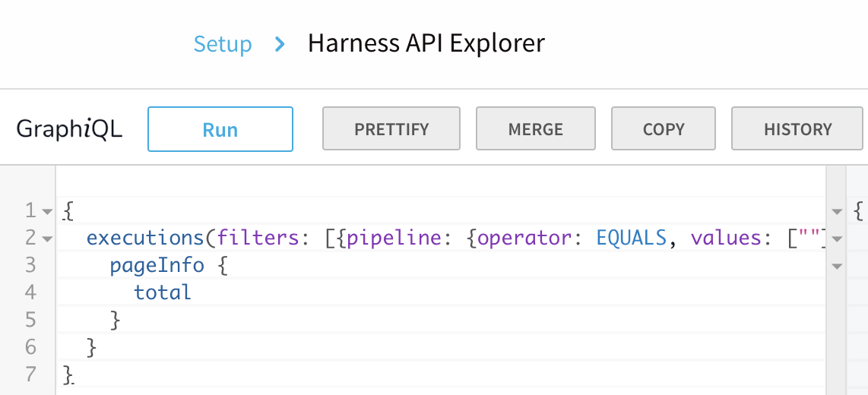Open the HISTORY panel

(x=797, y=129)
